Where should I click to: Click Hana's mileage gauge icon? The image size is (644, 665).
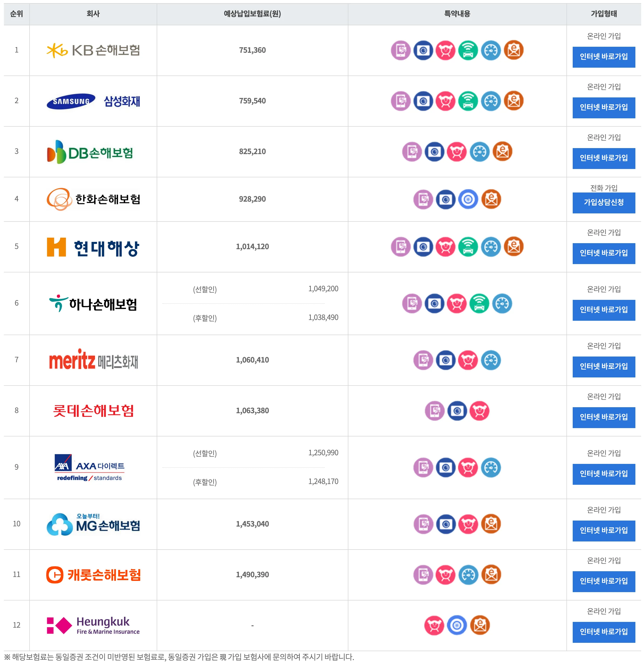(502, 303)
